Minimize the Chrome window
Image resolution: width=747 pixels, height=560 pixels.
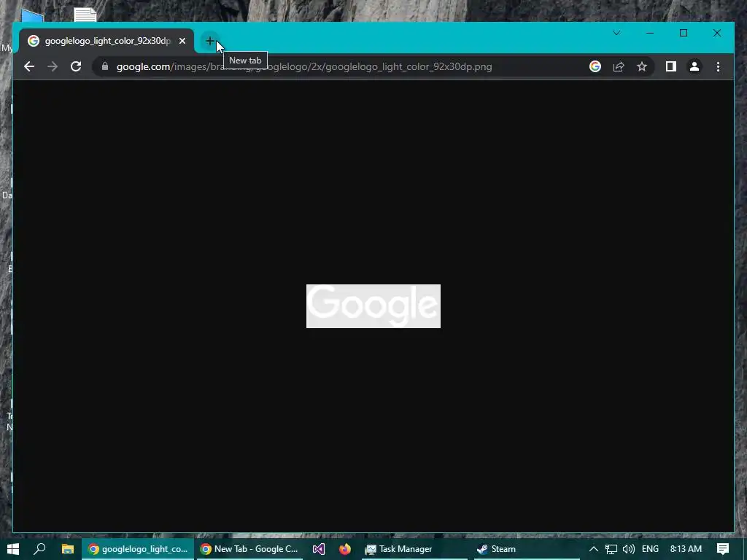click(650, 33)
